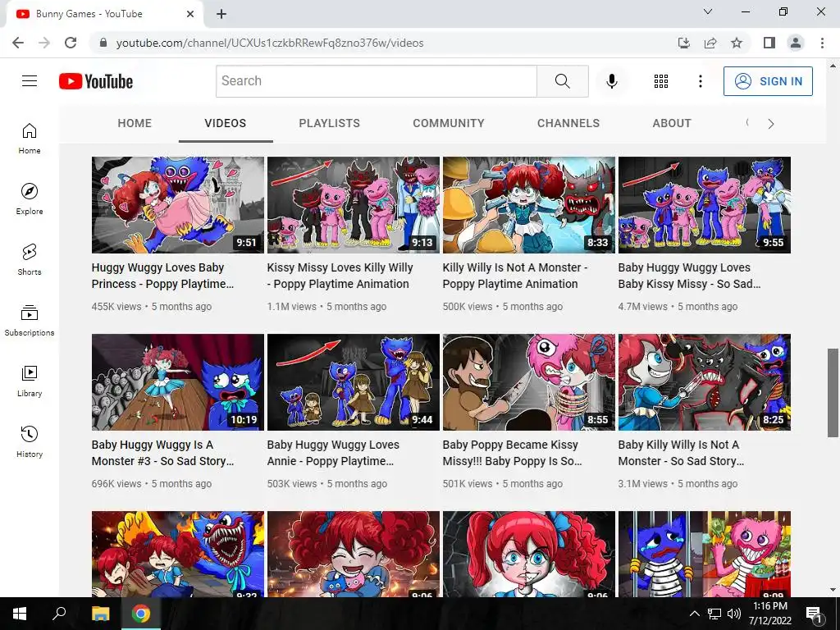Switch to the COMMUNITY tab

click(x=449, y=123)
